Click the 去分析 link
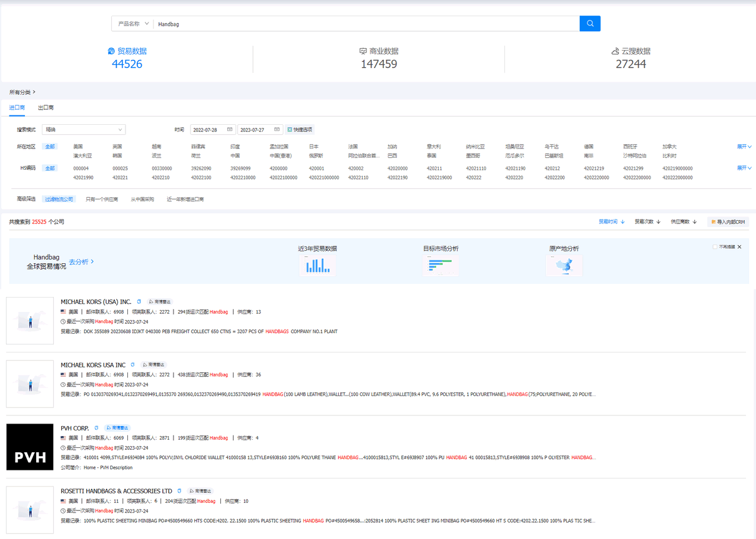This screenshot has height=539, width=756. click(81, 262)
